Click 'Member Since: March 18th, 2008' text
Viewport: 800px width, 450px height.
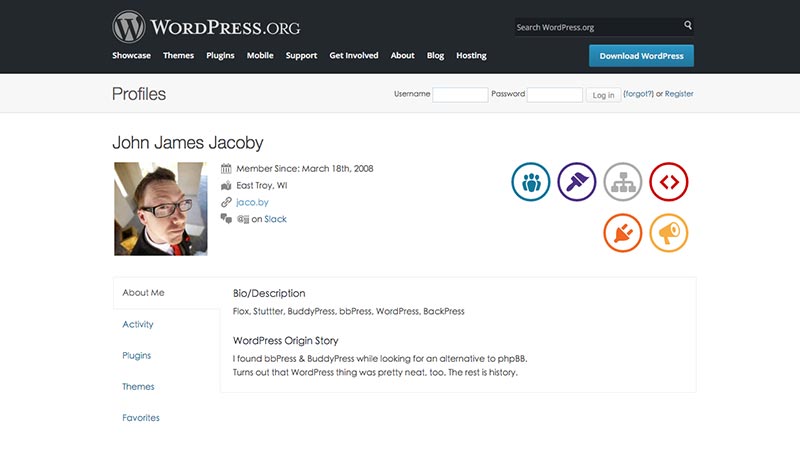(x=305, y=168)
